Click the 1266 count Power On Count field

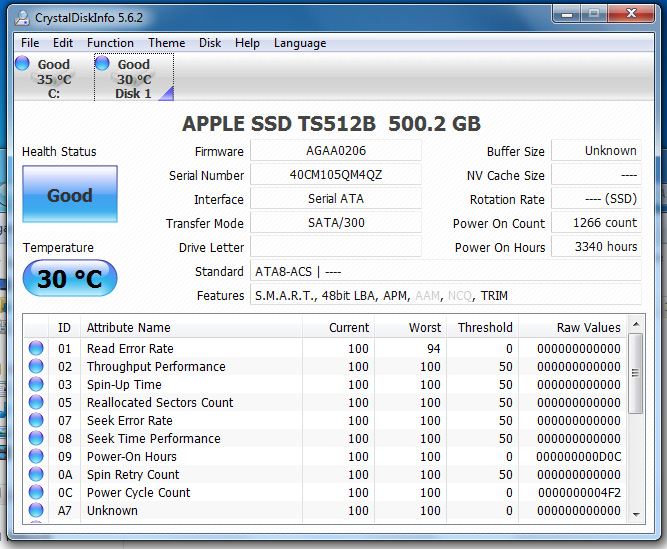[x=596, y=222]
